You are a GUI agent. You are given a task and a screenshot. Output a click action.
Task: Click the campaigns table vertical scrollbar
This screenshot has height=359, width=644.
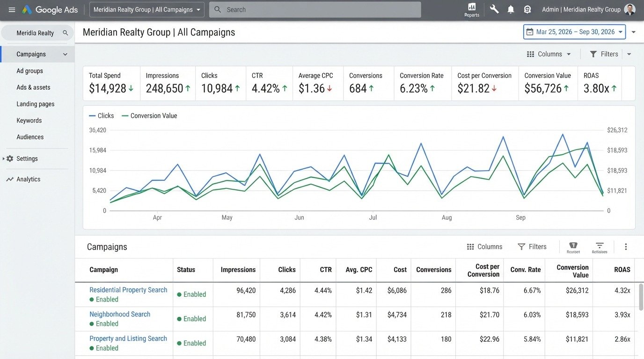pos(641,298)
